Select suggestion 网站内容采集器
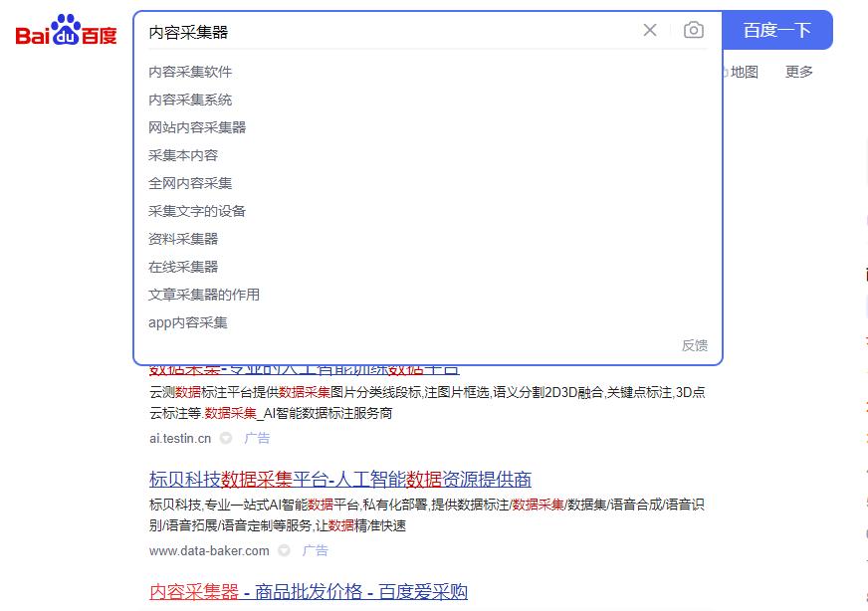The height and width of the screenshot is (611, 868). [x=197, y=127]
